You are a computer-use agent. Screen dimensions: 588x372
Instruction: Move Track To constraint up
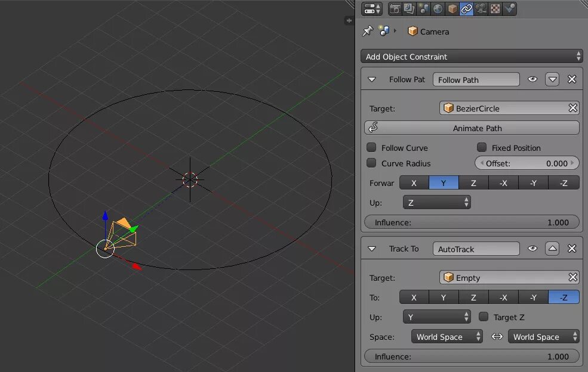(x=552, y=249)
